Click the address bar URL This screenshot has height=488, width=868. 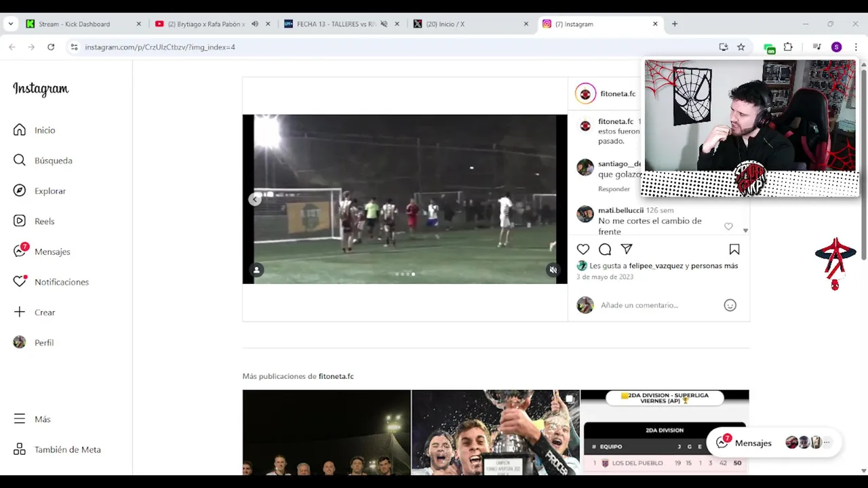(x=160, y=47)
